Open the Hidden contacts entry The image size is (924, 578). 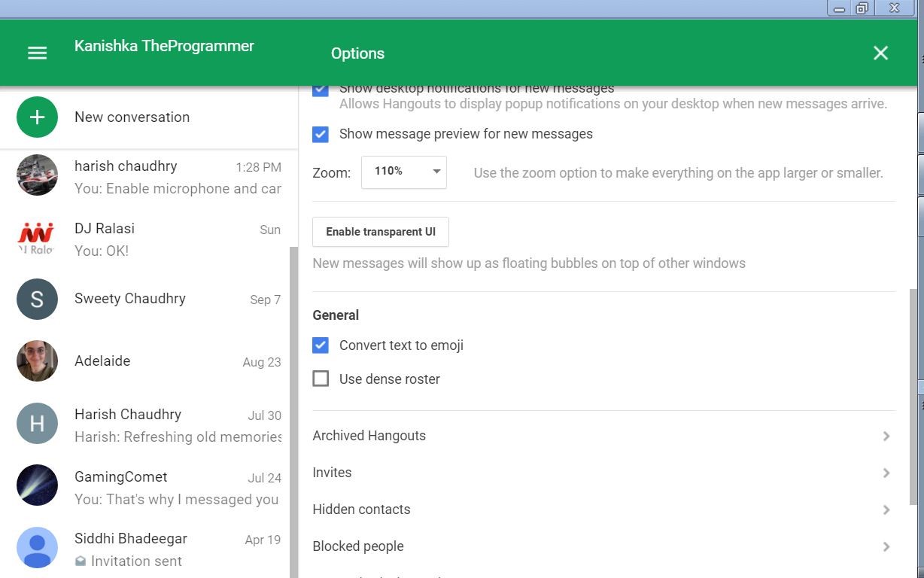pyautogui.click(x=361, y=510)
